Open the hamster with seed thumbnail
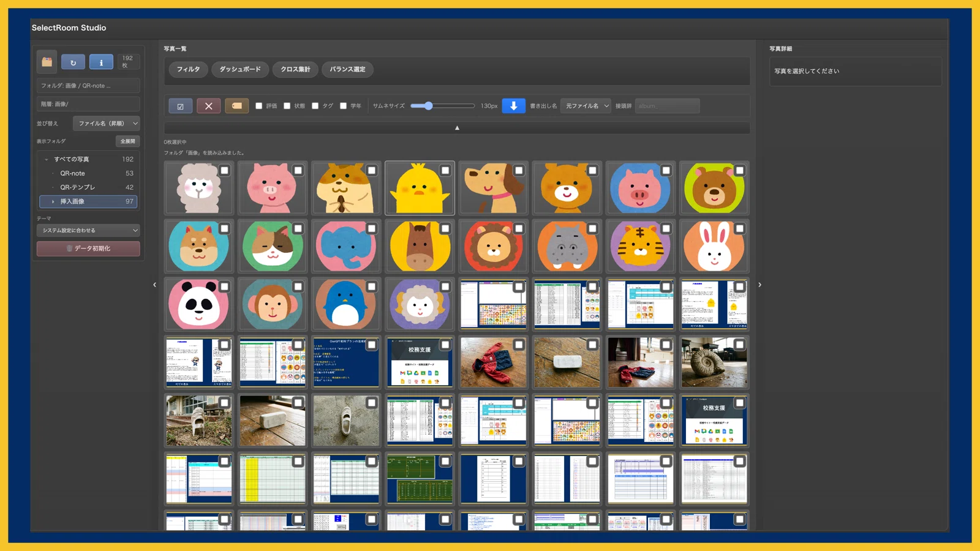Image resolution: width=980 pixels, height=551 pixels. point(346,188)
